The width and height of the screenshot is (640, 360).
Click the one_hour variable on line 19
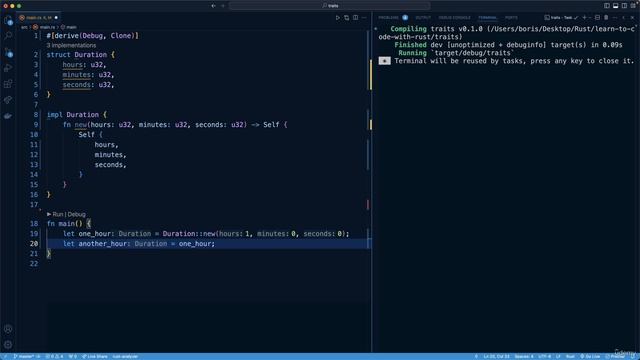[95, 234]
